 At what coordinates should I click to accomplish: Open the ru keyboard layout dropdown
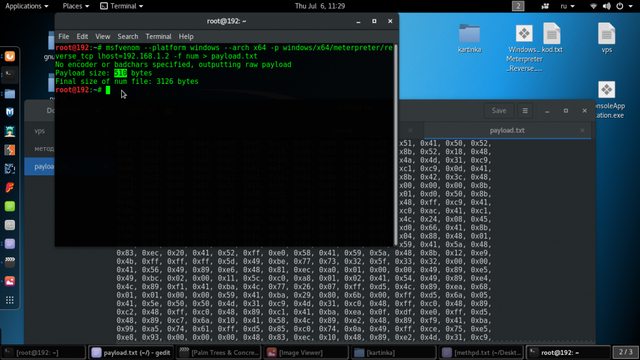pos(567,6)
